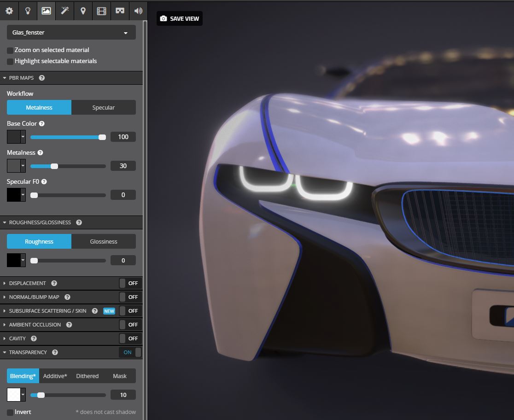514x420 pixels.
Task: Click help icon next to PBR Maps
Action: [41, 78]
